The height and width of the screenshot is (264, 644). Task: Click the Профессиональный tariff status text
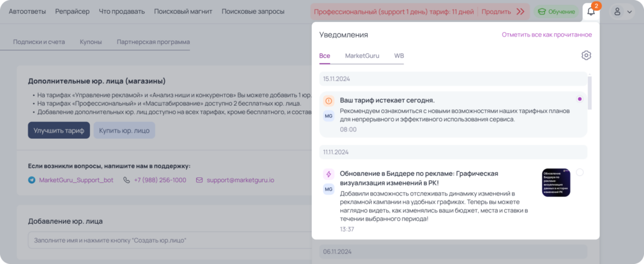(x=394, y=12)
